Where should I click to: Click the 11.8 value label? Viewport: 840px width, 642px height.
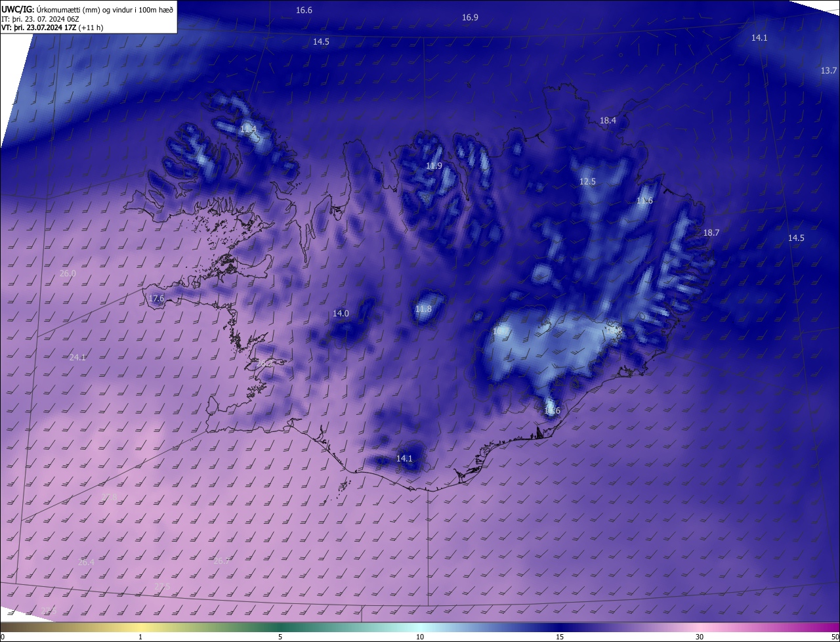pos(424,309)
